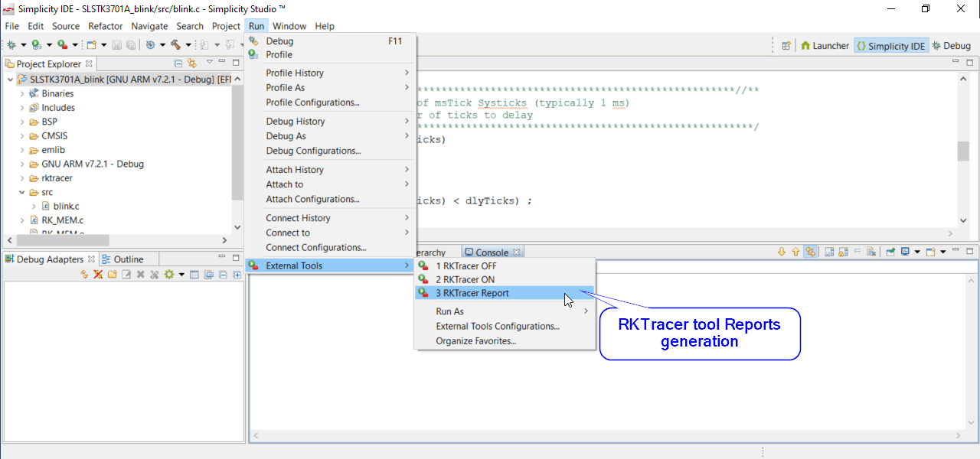The image size is (980, 459).
Task: Clear the Console with the clear icon
Action: coord(857,251)
